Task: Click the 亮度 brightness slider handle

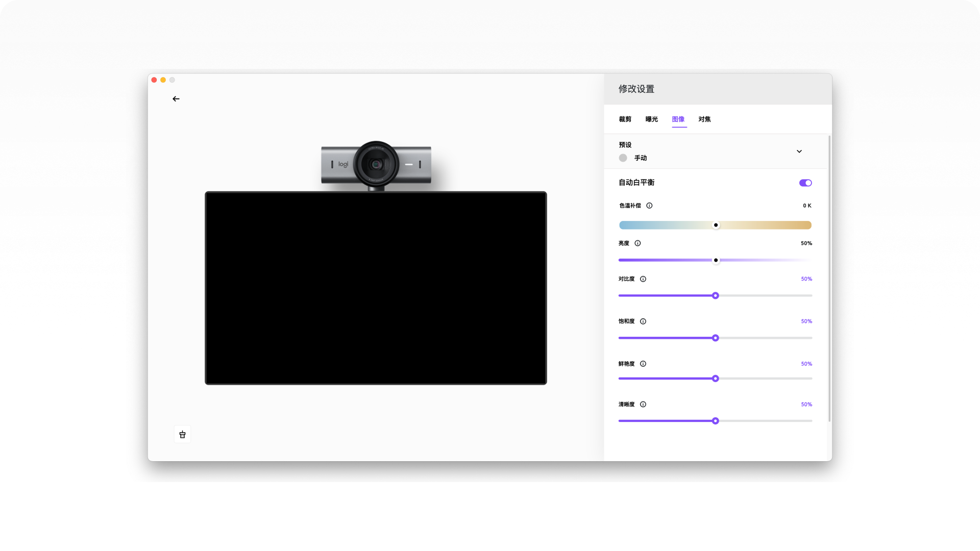Action: coord(716,260)
